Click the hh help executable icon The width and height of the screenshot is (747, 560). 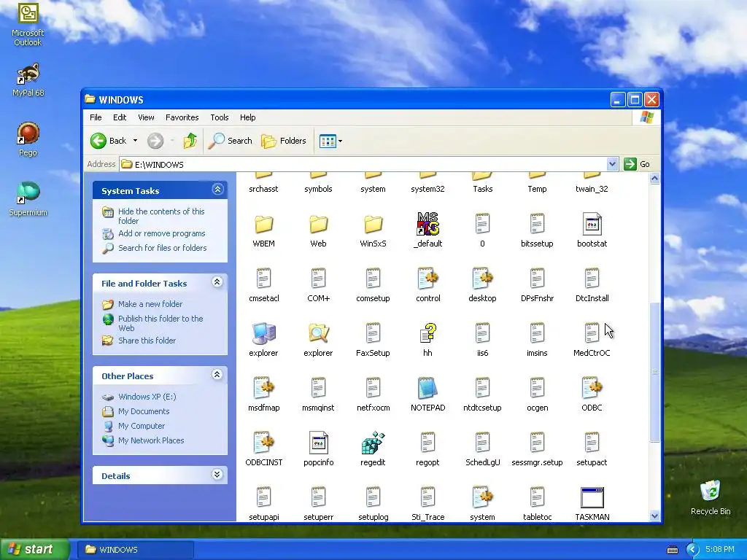click(x=427, y=332)
